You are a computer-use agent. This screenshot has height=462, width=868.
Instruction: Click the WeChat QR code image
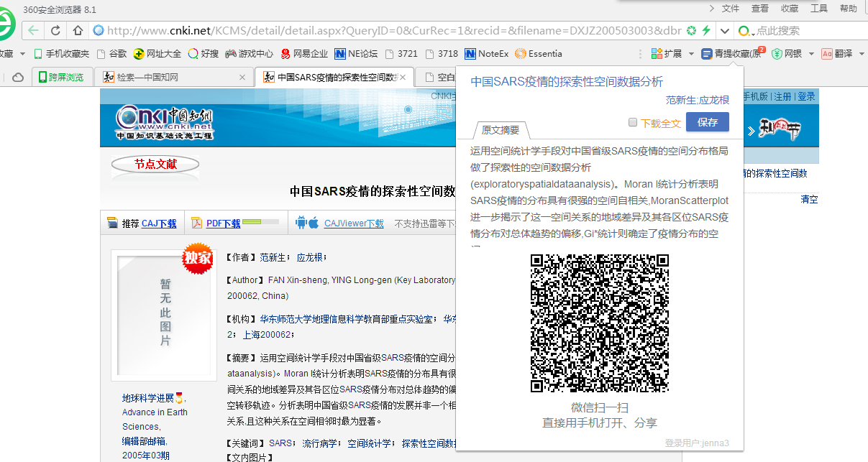point(600,323)
